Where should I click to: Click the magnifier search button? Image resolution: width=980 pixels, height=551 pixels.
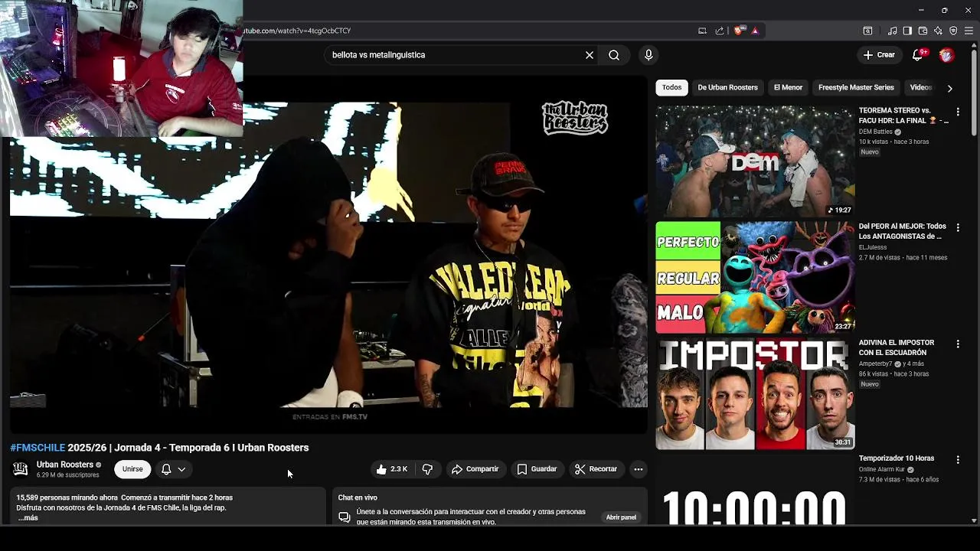pyautogui.click(x=614, y=55)
